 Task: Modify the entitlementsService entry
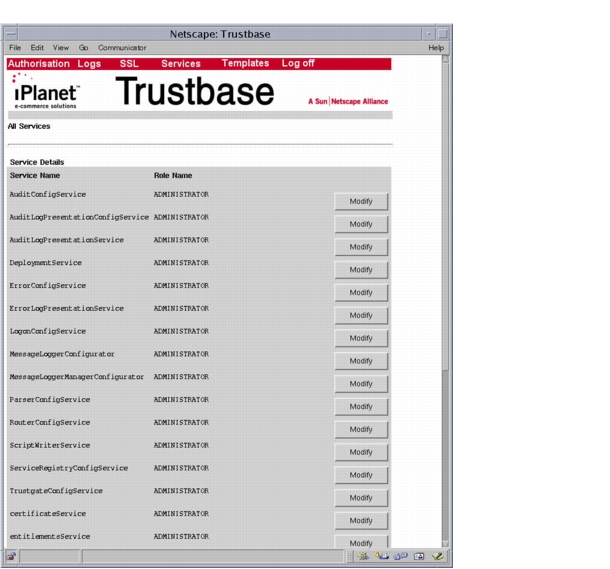[x=361, y=542]
